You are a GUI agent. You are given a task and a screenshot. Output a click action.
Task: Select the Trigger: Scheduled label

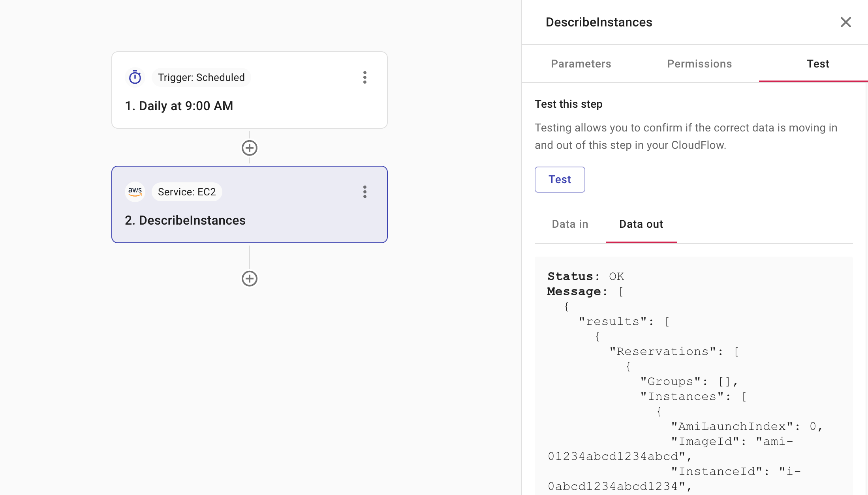point(201,77)
